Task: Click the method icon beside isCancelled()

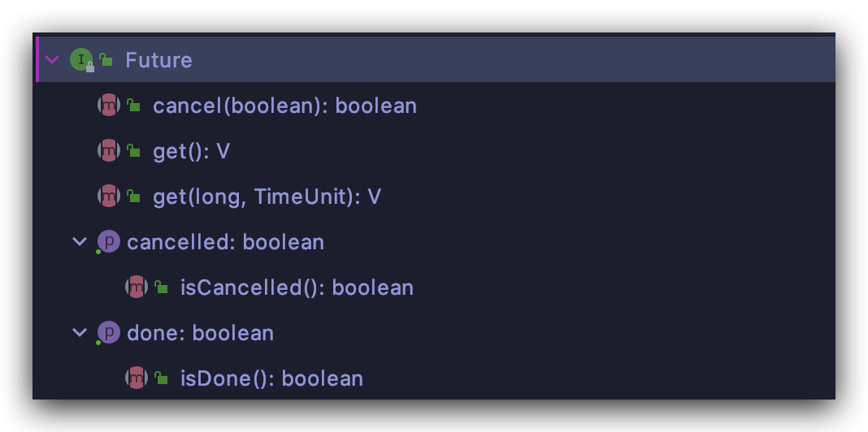Action: pos(136,287)
